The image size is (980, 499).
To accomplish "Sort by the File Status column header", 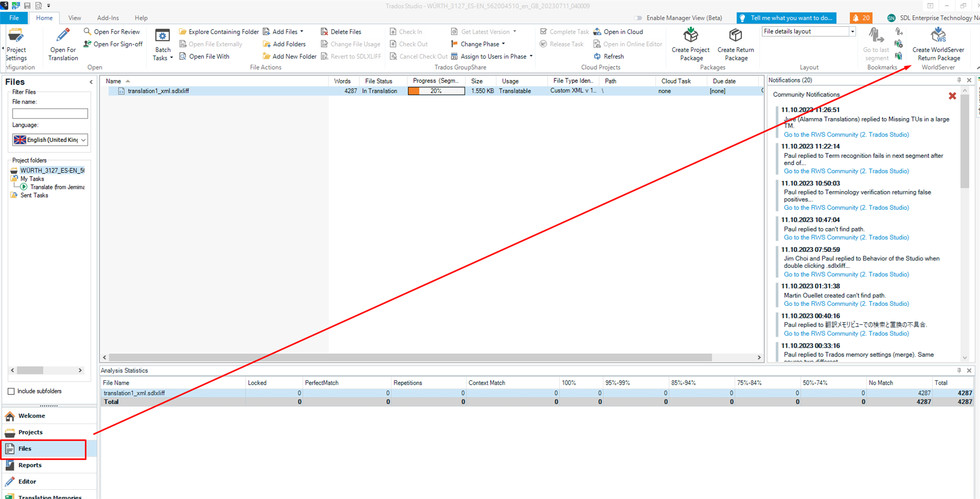I will 383,81.
